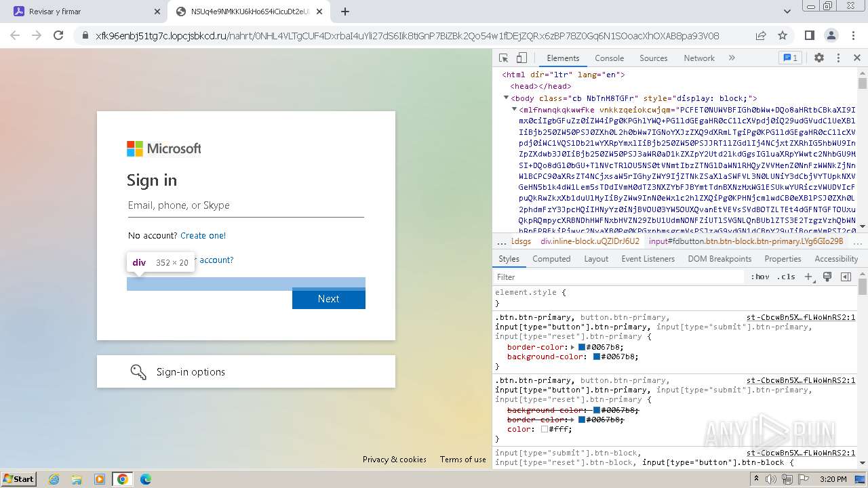
Task: Open the Styles pane tab
Action: tap(509, 259)
